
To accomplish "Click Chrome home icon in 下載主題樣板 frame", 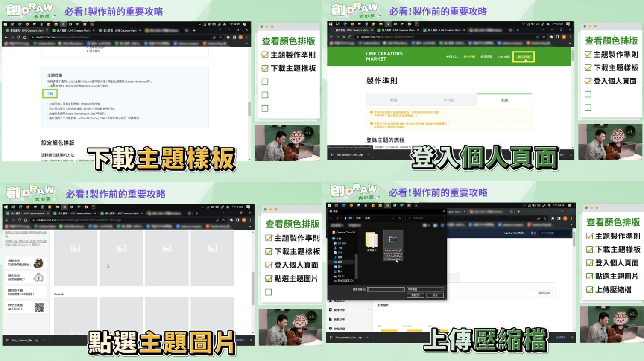I will (25, 37).
